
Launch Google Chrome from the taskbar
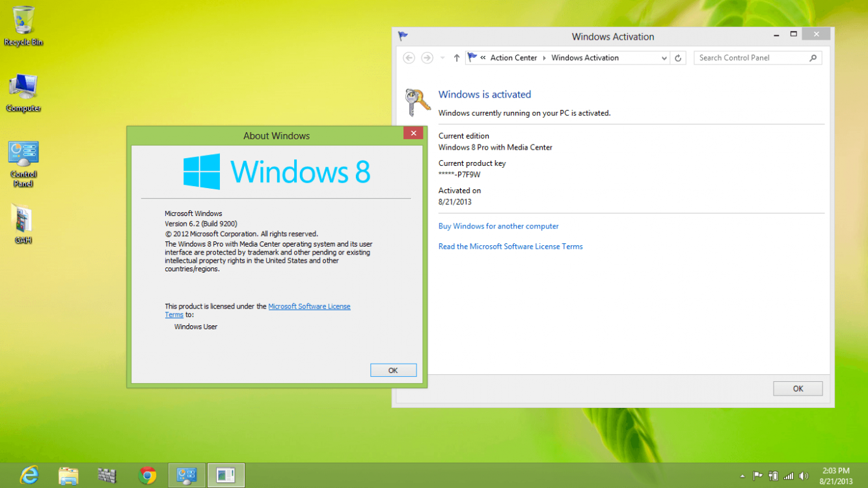point(148,476)
